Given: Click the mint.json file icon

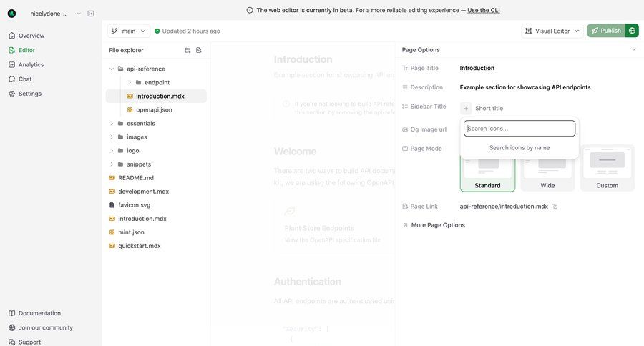Looking at the screenshot, I should (x=112, y=232).
